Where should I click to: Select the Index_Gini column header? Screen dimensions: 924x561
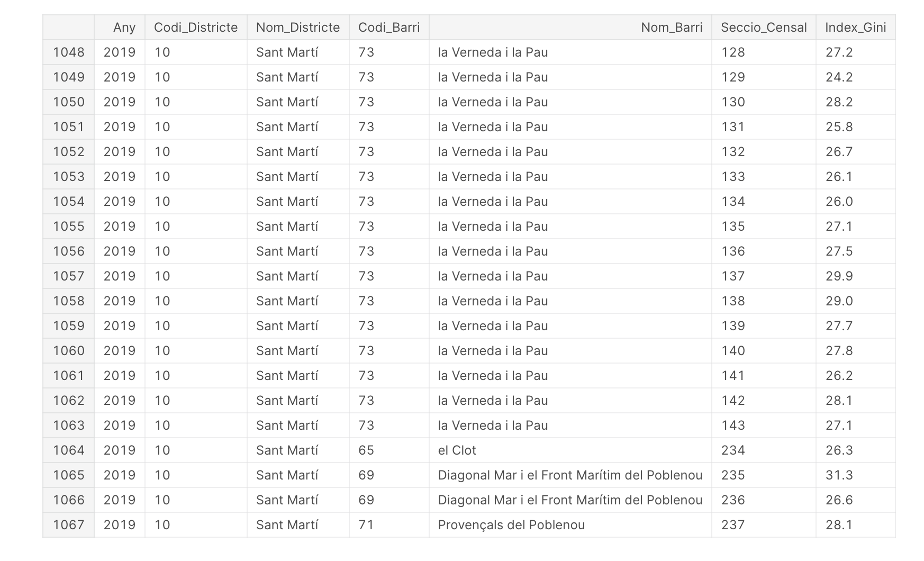(856, 28)
